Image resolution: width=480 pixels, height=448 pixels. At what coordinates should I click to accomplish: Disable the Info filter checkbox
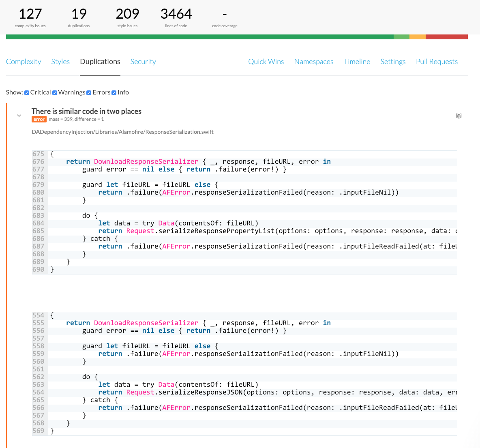(114, 93)
